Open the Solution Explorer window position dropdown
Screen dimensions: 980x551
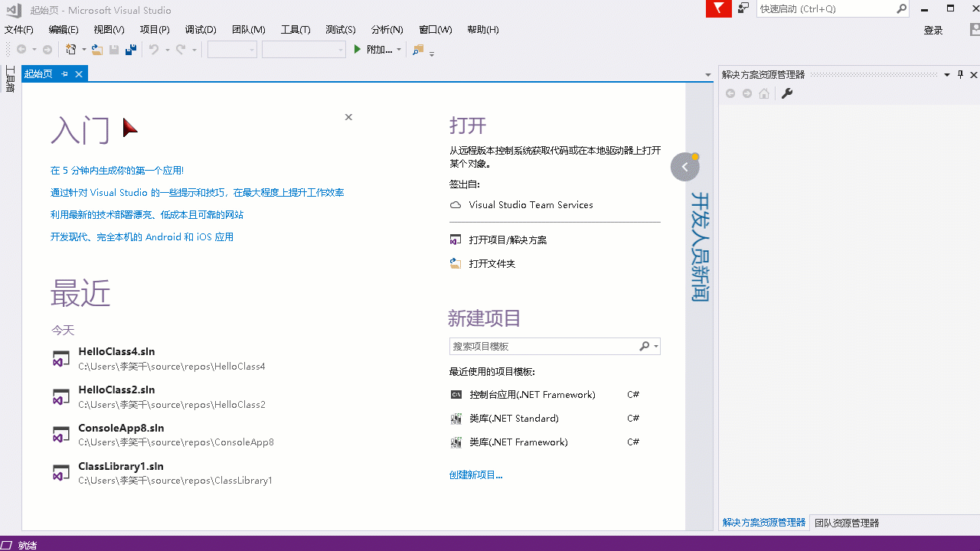tap(947, 74)
